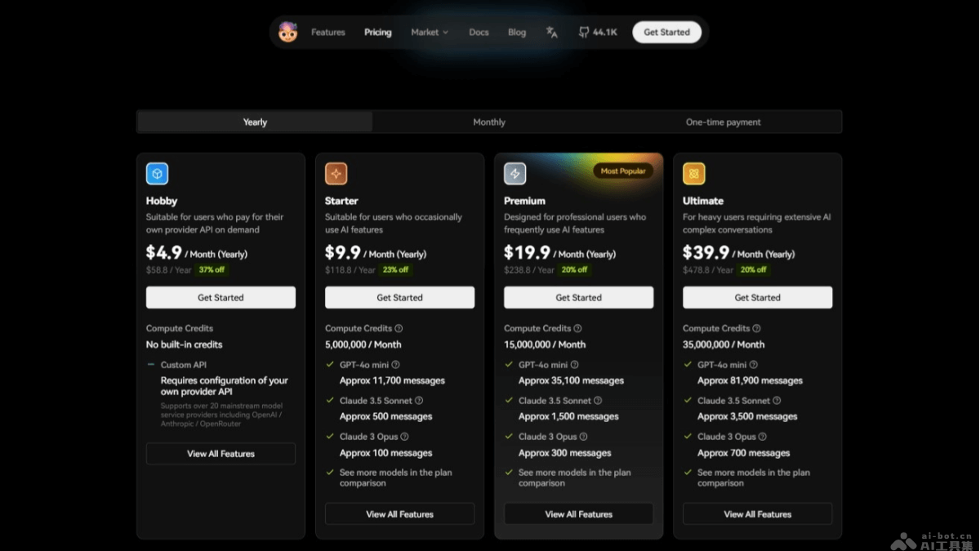Click the LobeChat avatar logo
Viewport: 980px width, 551px height.
[287, 33]
